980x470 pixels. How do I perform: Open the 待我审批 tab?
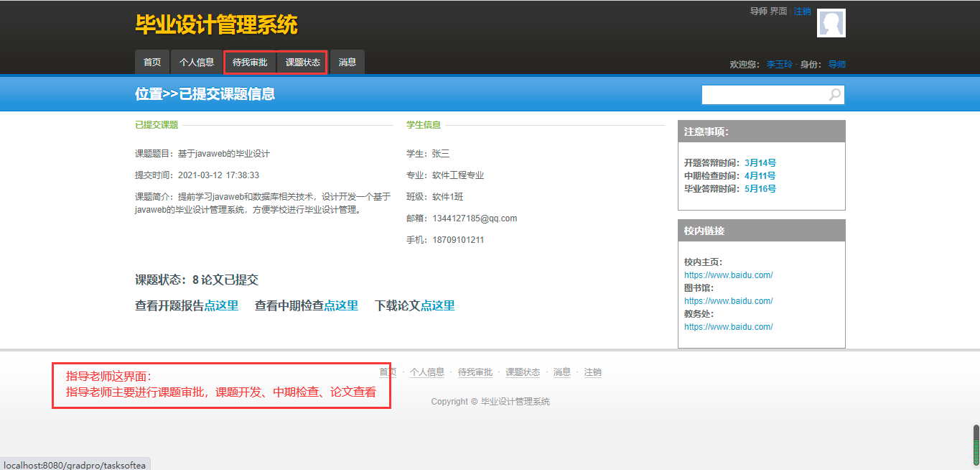tap(250, 63)
